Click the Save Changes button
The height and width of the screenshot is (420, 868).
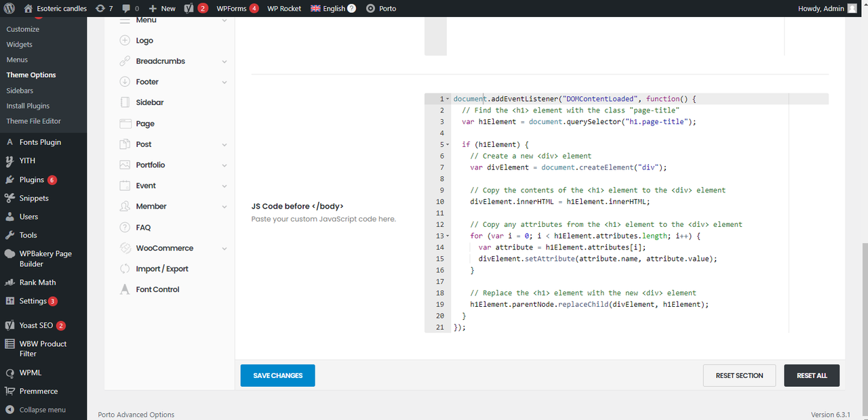(x=278, y=375)
